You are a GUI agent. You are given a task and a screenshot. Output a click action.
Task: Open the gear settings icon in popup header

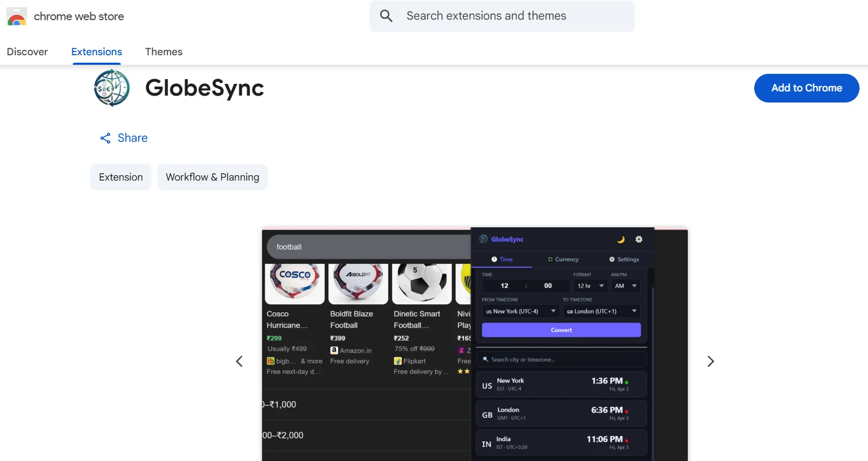pos(639,240)
